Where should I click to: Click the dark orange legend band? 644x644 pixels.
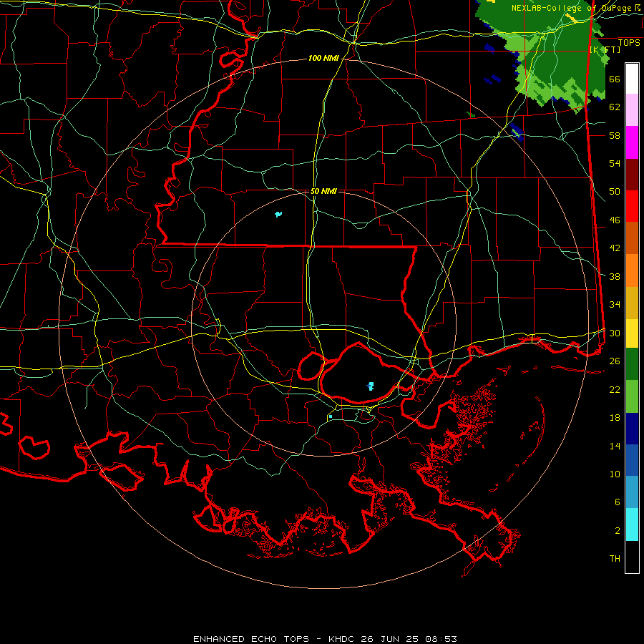pyautogui.click(x=632, y=238)
